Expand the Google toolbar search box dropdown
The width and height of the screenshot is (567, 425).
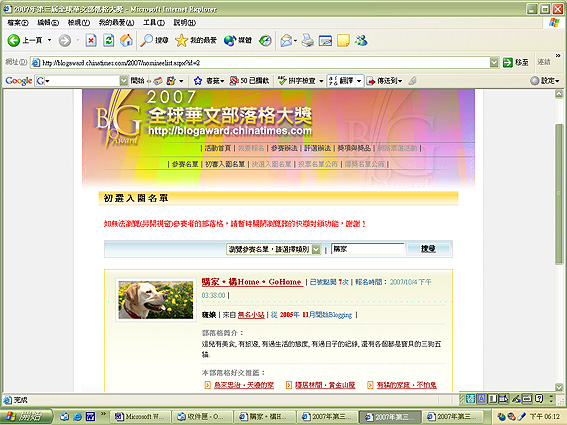pyautogui.click(x=124, y=81)
